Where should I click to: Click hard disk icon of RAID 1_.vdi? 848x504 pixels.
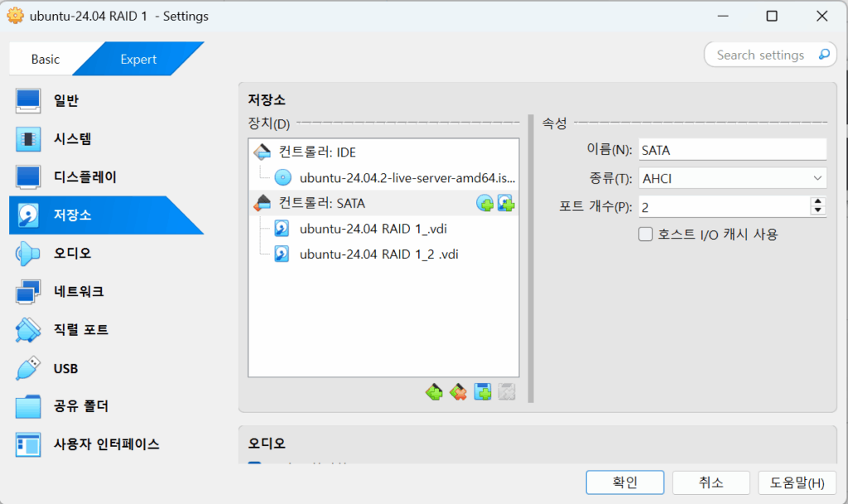tap(282, 228)
